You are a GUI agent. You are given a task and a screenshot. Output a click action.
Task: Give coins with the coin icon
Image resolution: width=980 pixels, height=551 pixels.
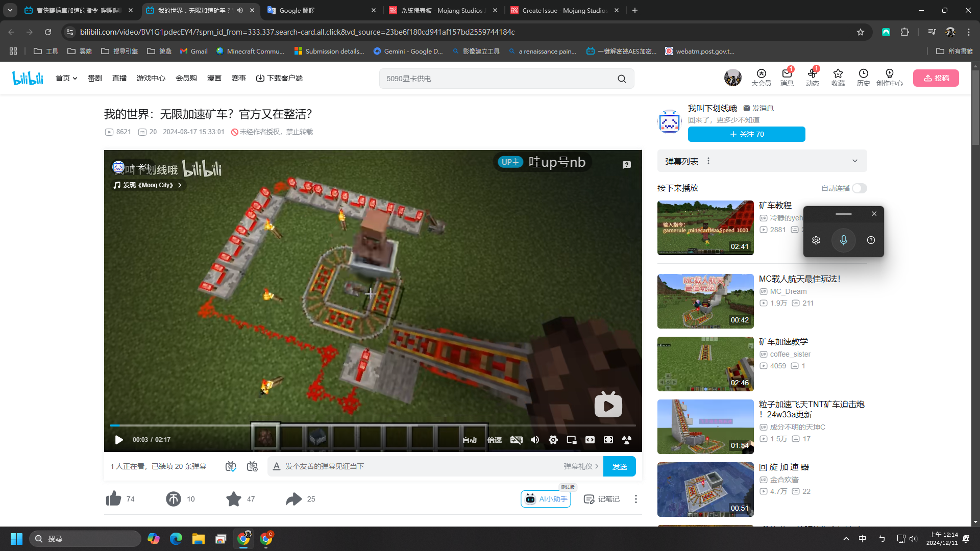tap(174, 498)
